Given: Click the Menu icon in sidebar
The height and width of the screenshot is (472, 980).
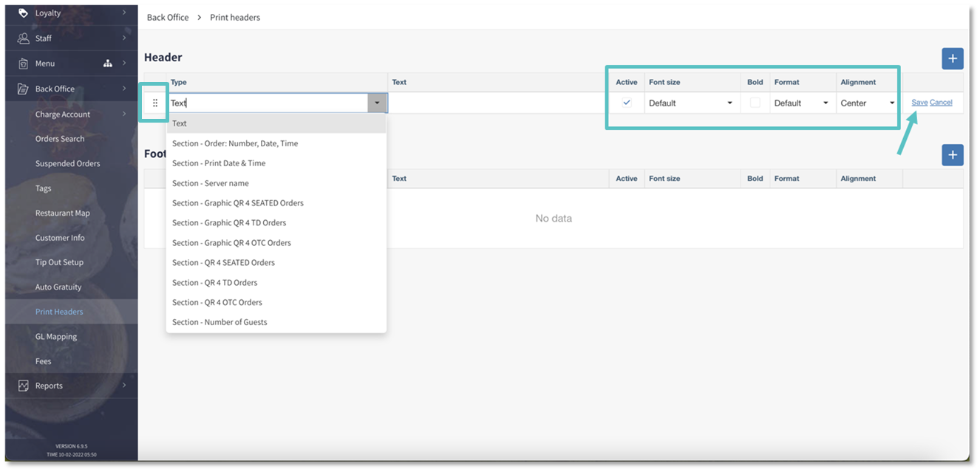Looking at the screenshot, I should [23, 64].
